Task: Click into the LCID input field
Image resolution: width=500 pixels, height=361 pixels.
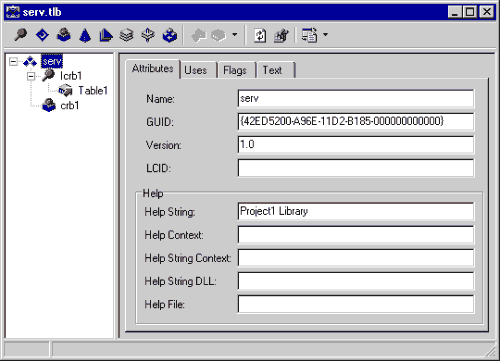Action: [356, 168]
